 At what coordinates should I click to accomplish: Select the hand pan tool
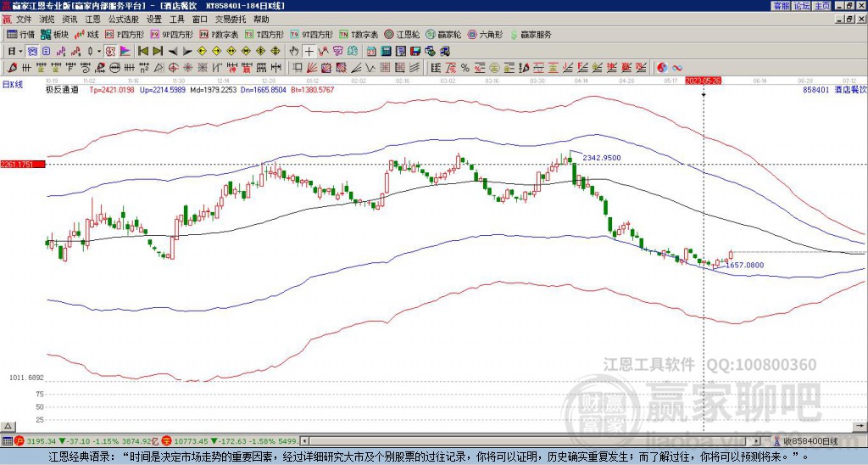(x=294, y=51)
